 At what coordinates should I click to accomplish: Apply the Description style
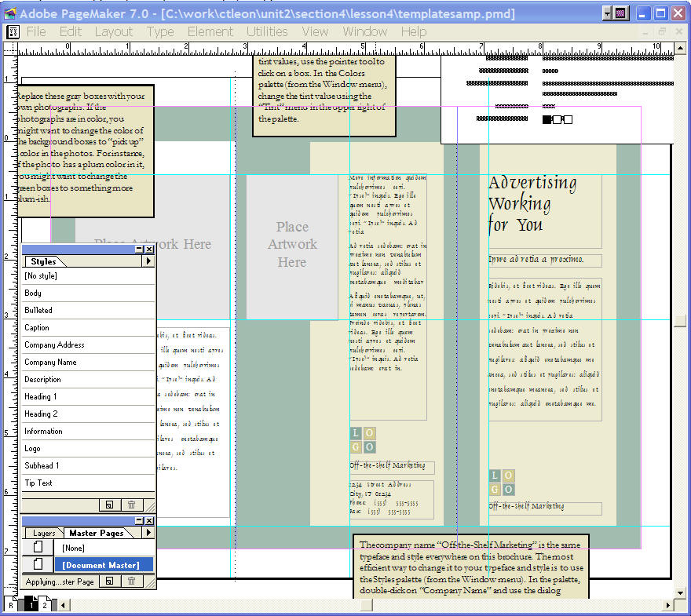[89, 380]
